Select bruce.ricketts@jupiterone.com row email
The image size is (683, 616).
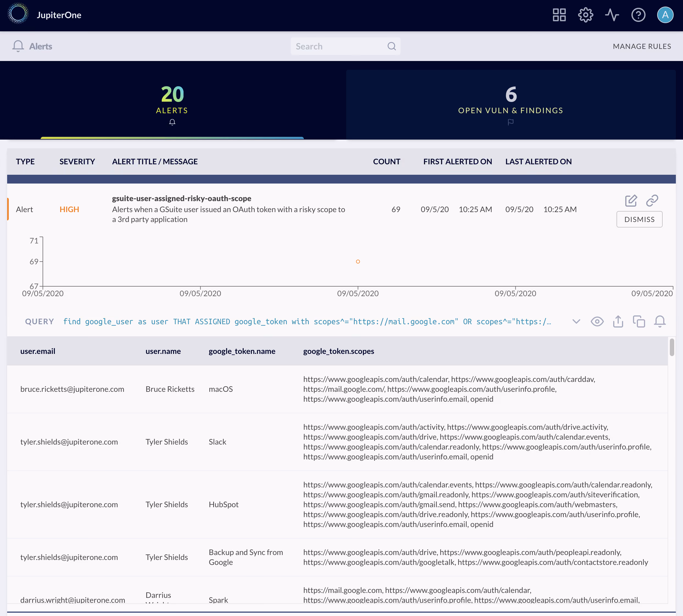72,389
